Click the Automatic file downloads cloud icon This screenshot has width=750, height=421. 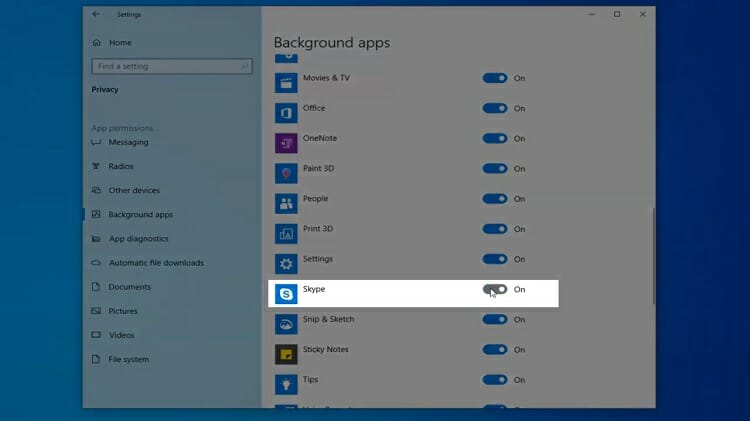(x=96, y=263)
